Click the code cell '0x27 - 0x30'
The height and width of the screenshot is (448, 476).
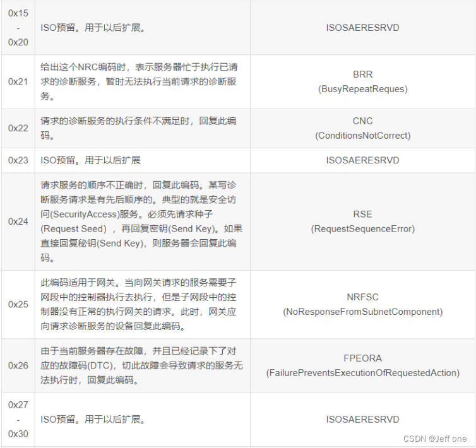(x=18, y=420)
